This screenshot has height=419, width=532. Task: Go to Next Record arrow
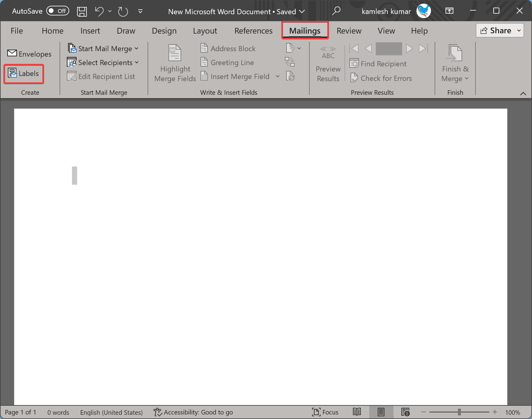coord(409,48)
